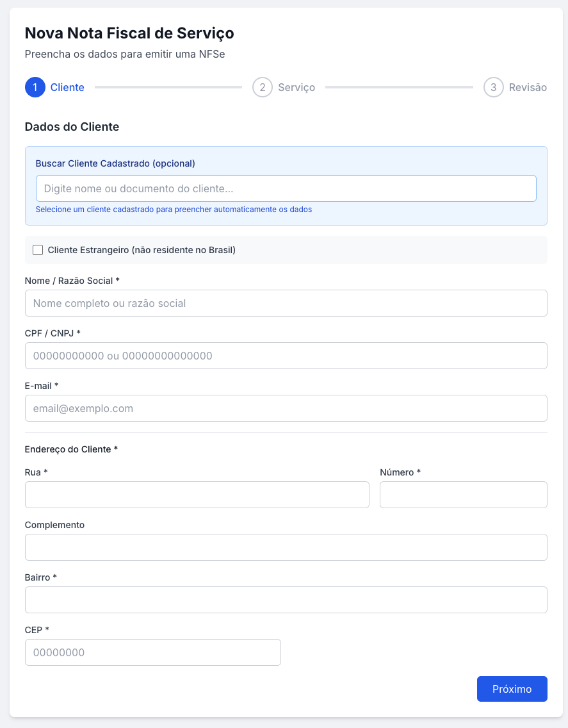Select the Cliente step label
Image resolution: width=568 pixels, height=728 pixels.
67,87
